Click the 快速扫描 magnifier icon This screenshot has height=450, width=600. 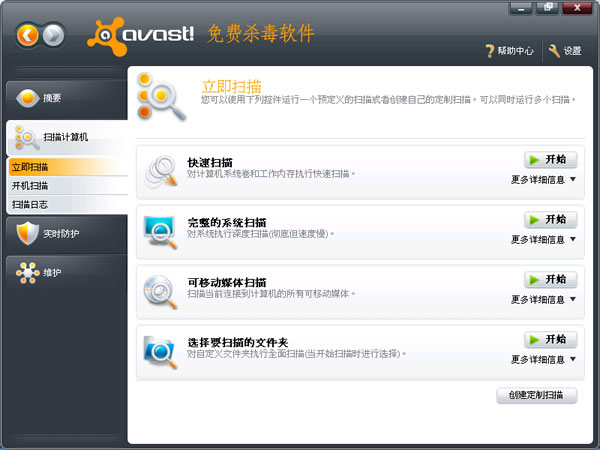pos(160,171)
